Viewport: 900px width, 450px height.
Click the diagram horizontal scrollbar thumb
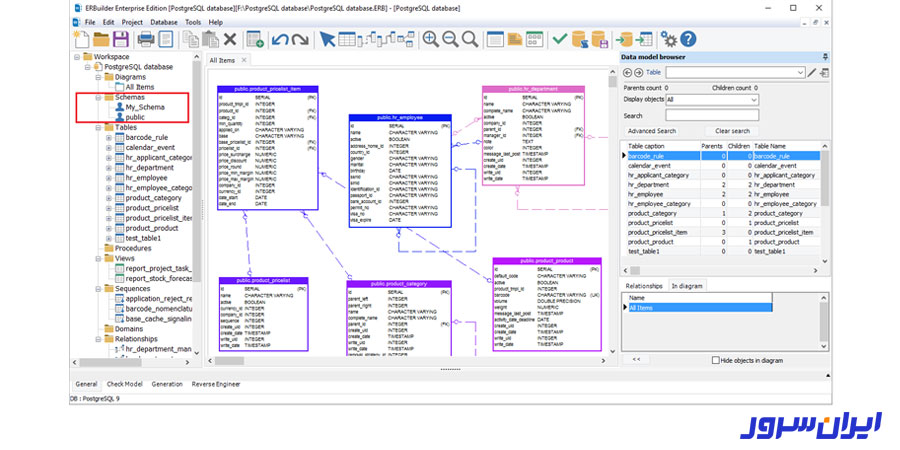click(x=229, y=361)
